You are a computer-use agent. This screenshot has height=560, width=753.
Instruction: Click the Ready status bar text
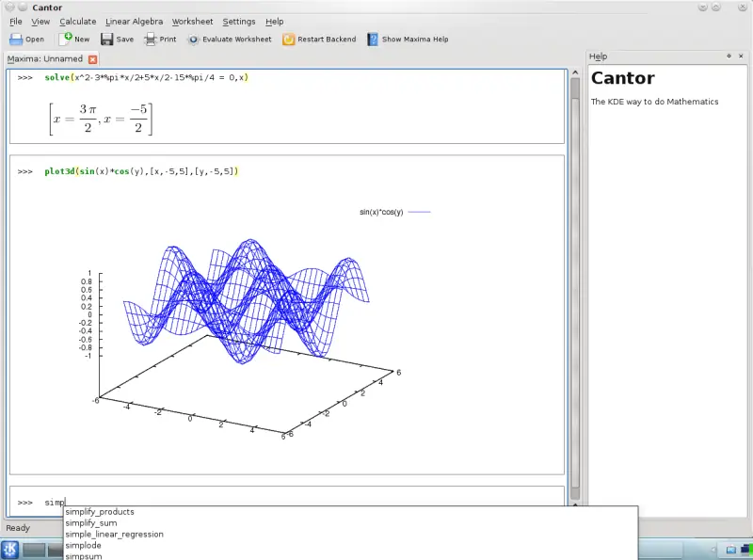tap(18, 528)
